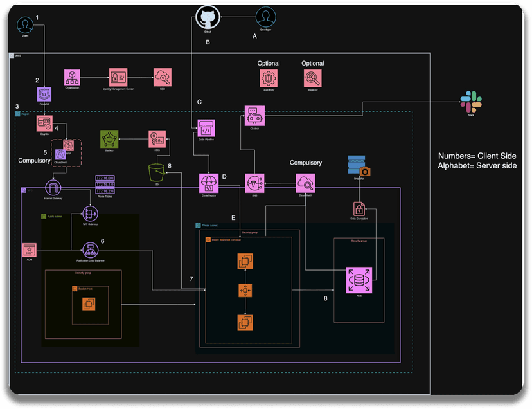This screenshot has height=409, width=532.
Task: Select the Compulsory label above CloudWatch
Action: [306, 163]
